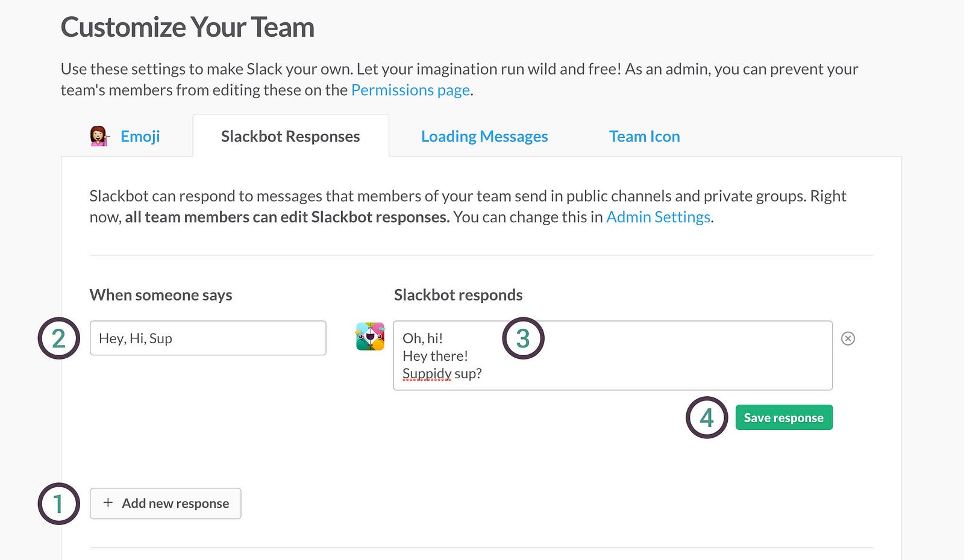Focus the 'Hey, Hi, Sup' trigger field
This screenshot has width=964, height=560.
[208, 338]
